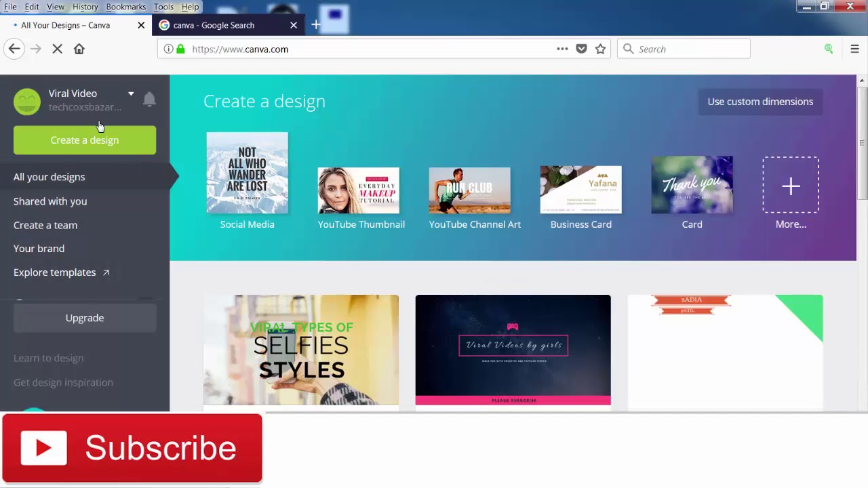Open the Edit menu

pyautogui.click(x=32, y=7)
